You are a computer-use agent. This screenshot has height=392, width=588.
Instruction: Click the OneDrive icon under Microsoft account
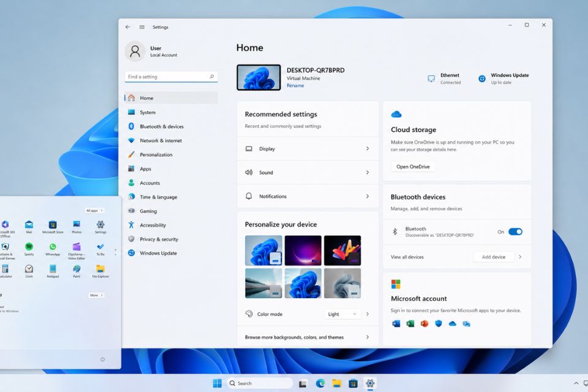(452, 324)
